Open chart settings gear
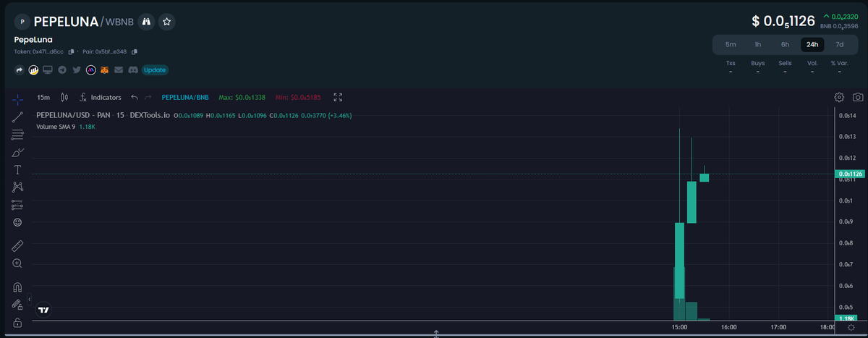The image size is (868, 338). point(839,97)
